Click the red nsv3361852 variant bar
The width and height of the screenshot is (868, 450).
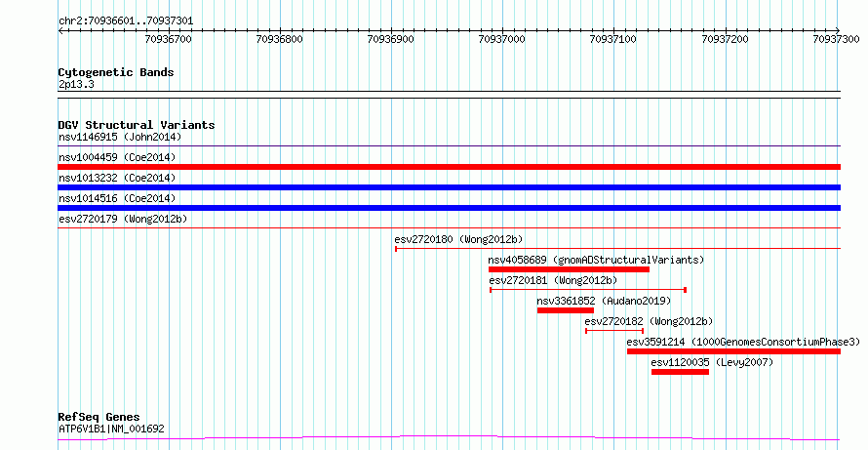(566, 310)
